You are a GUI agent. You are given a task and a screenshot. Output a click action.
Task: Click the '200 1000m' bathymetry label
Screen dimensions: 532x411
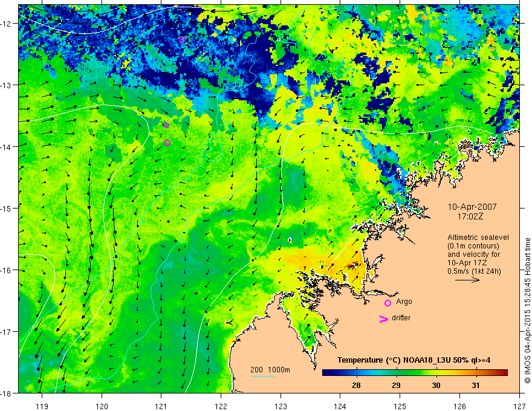pyautogui.click(x=270, y=370)
